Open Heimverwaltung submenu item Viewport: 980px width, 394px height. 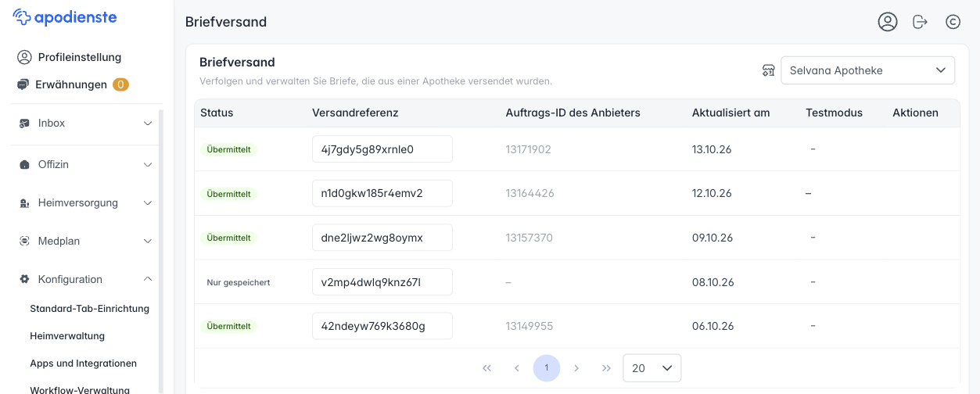pyautogui.click(x=67, y=336)
